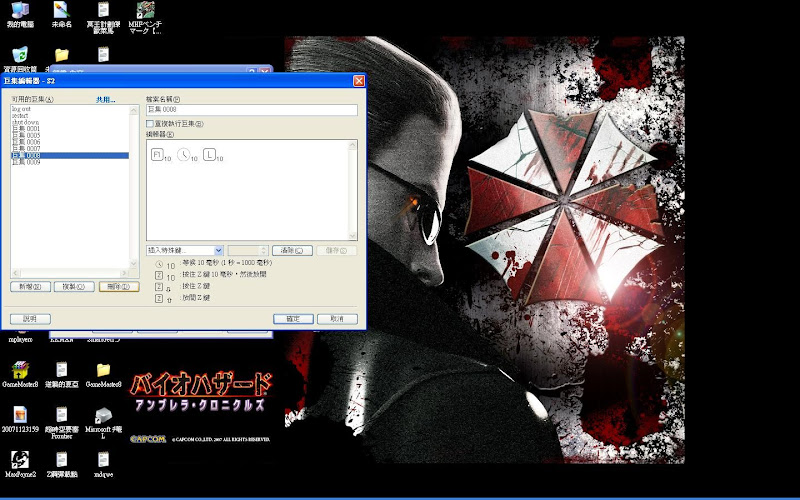Click the Z key legend icon for hold then release
The width and height of the screenshot is (800, 500).
[159, 276]
